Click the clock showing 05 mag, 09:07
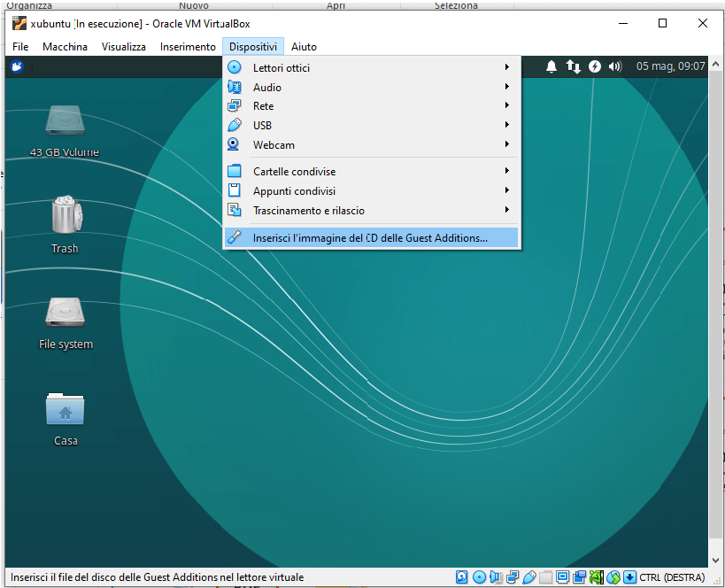Screen dimensions: 725x588 tap(670, 66)
